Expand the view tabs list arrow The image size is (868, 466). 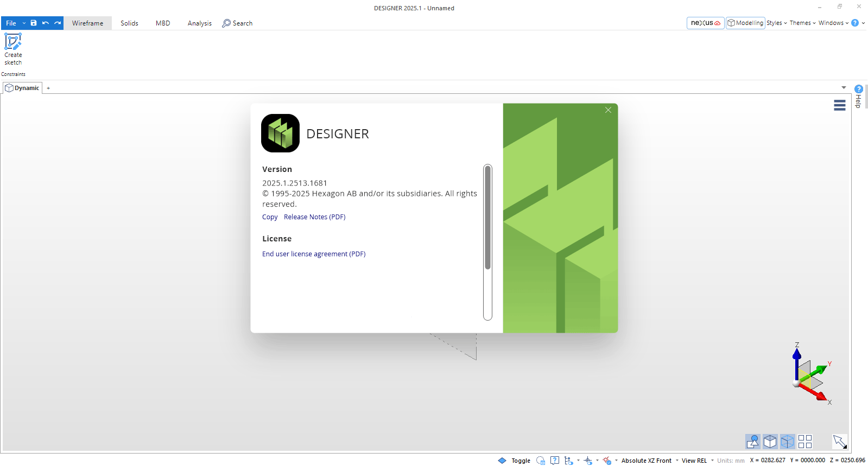[x=844, y=87]
